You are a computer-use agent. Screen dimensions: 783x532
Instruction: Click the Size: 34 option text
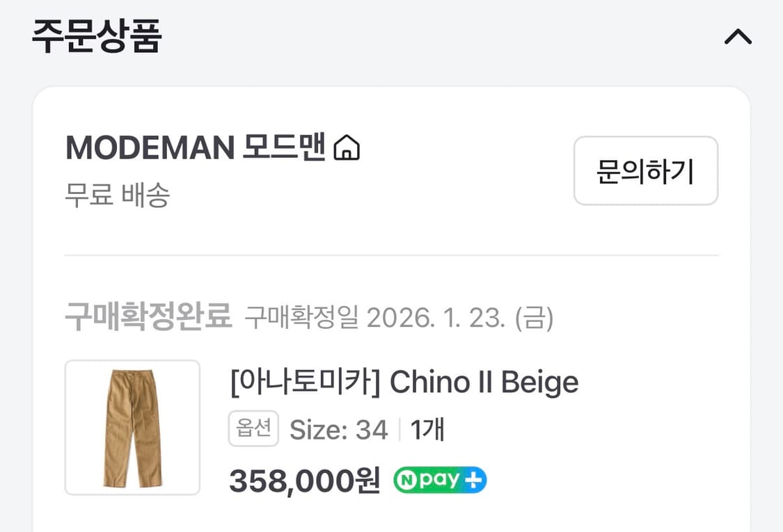[338, 430]
